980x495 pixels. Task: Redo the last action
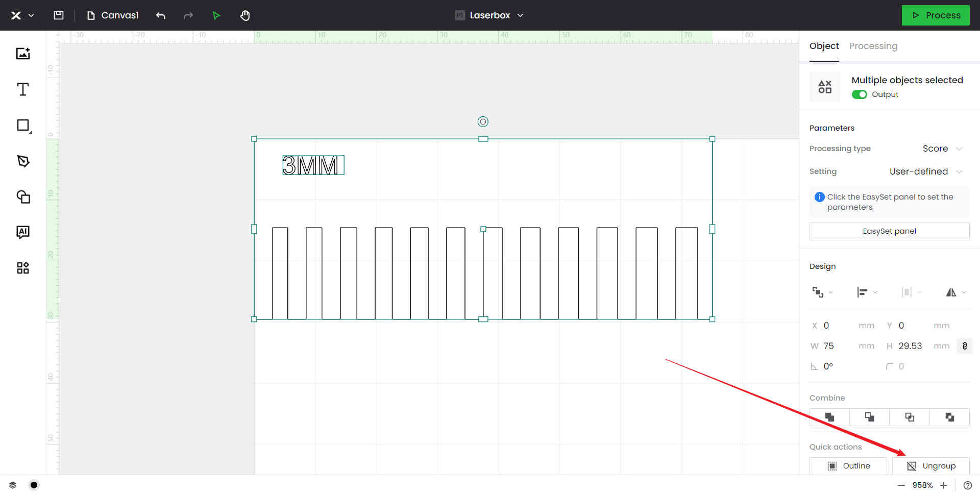(x=188, y=15)
